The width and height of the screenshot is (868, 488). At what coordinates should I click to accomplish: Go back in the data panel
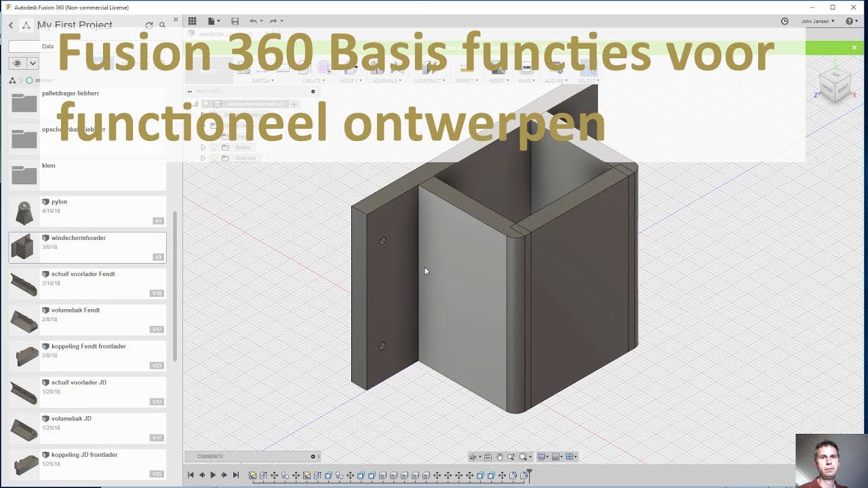click(x=11, y=25)
